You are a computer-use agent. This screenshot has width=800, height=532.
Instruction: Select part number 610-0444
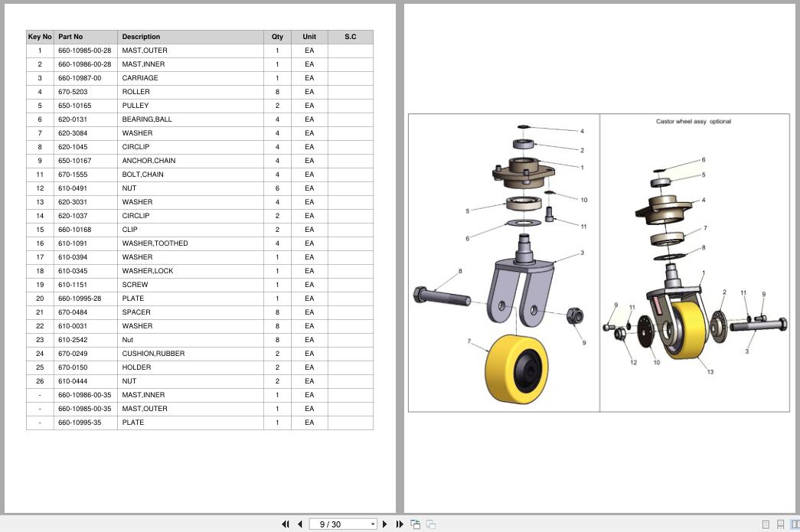coord(73,381)
